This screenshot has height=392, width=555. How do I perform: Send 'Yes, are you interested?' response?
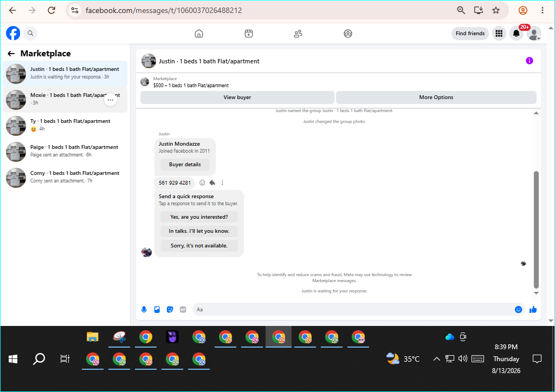[199, 217]
